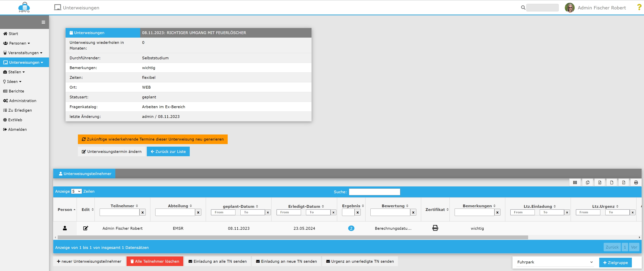Open person icon in participant row
The image size is (644, 271).
tap(65, 228)
